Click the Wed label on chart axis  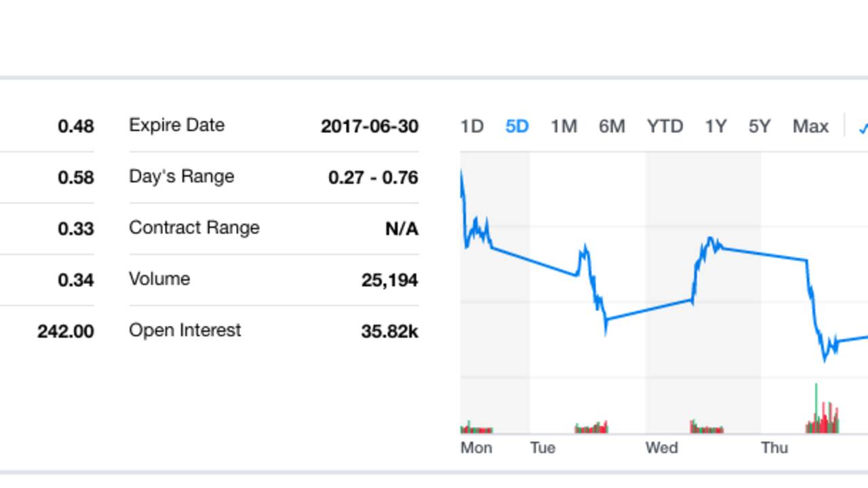661,448
